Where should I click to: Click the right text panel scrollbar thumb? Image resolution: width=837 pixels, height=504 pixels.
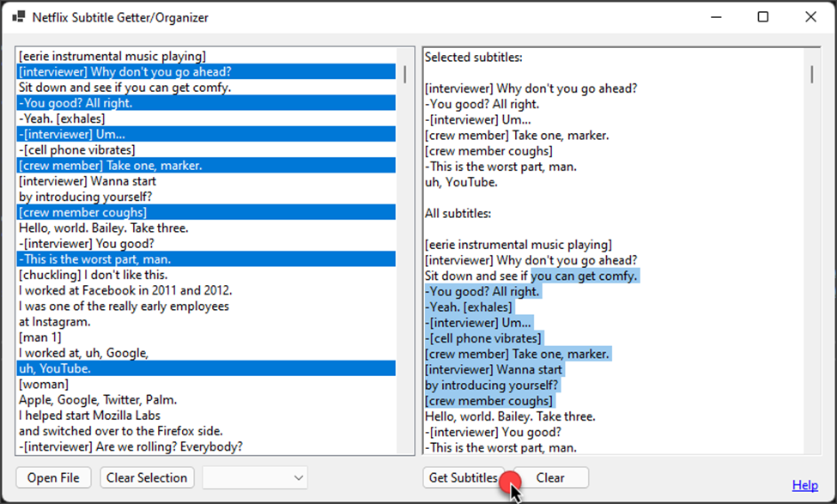coord(812,74)
